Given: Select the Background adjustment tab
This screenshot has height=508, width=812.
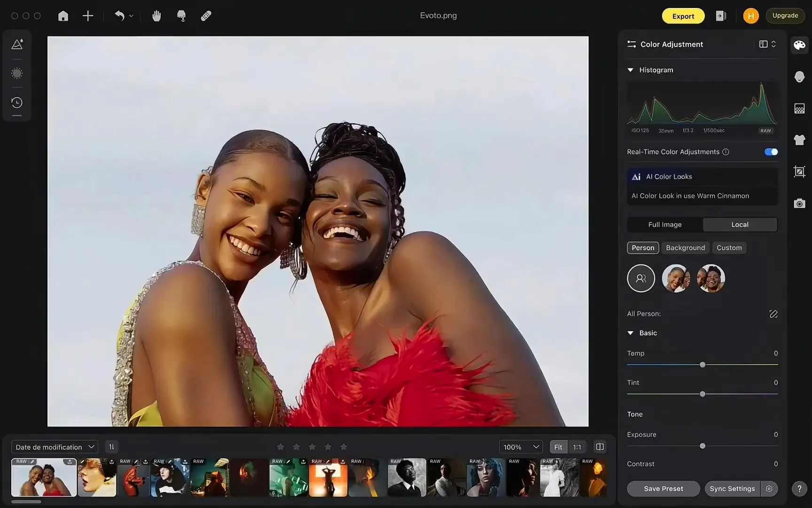Looking at the screenshot, I should pos(685,247).
